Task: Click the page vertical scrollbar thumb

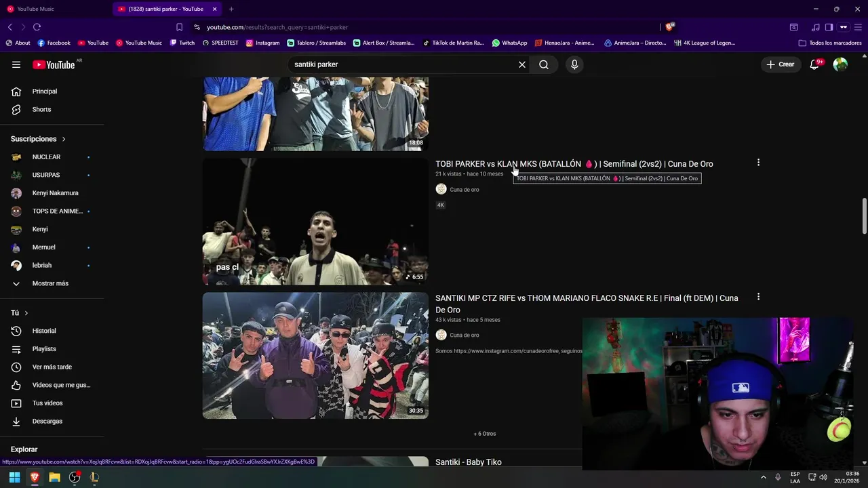Action: pyautogui.click(x=864, y=216)
